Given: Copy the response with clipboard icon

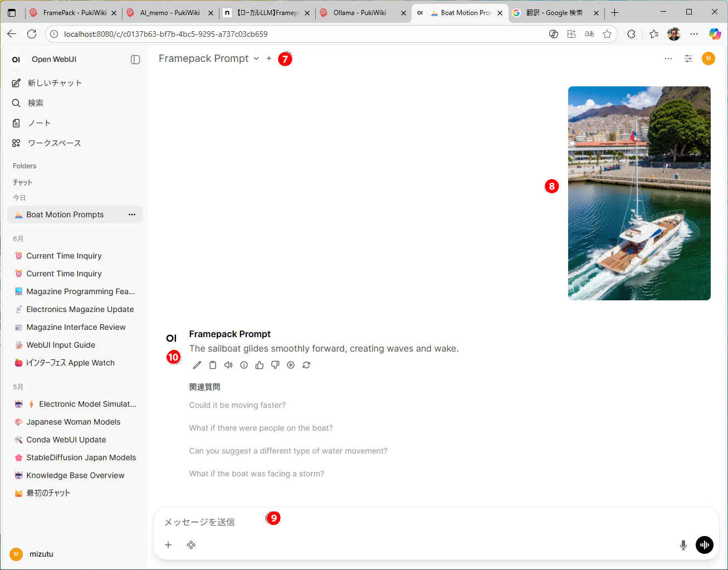Looking at the screenshot, I should point(213,365).
